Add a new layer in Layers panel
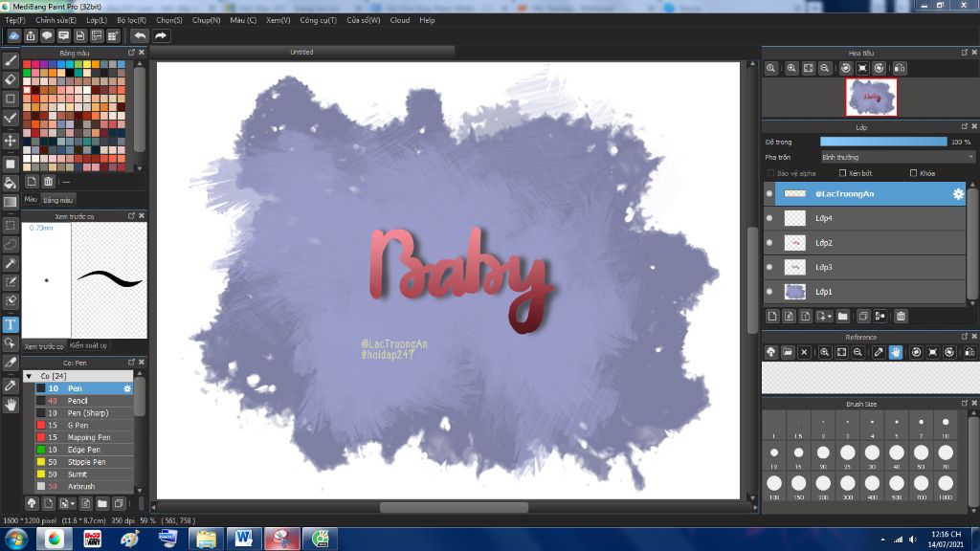The width and height of the screenshot is (980, 551). (x=772, y=316)
